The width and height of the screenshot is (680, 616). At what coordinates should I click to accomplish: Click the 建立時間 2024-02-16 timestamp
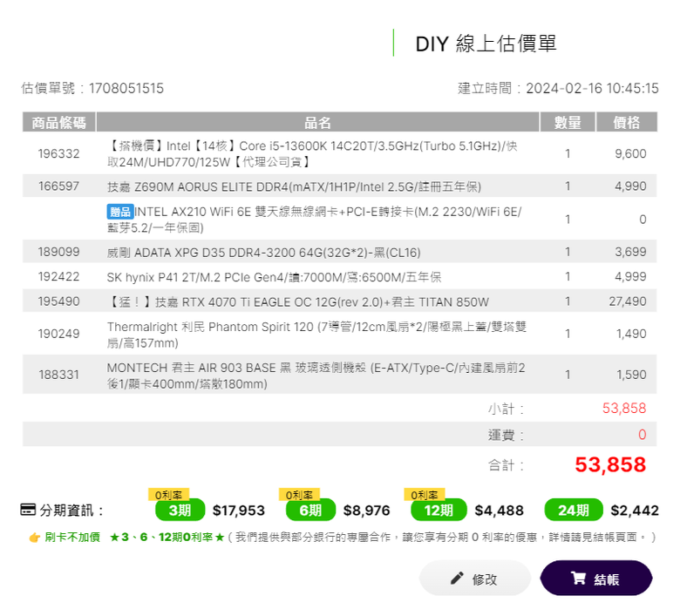pyautogui.click(x=558, y=88)
